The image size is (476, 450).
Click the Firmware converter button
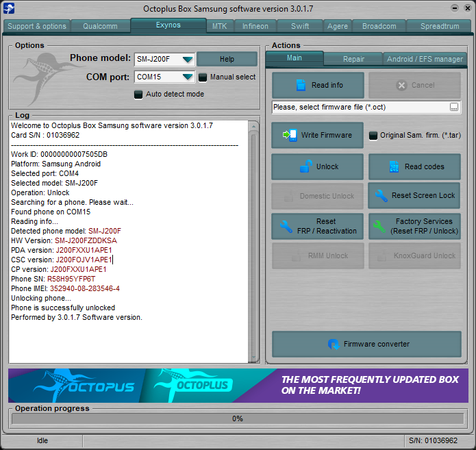366,345
